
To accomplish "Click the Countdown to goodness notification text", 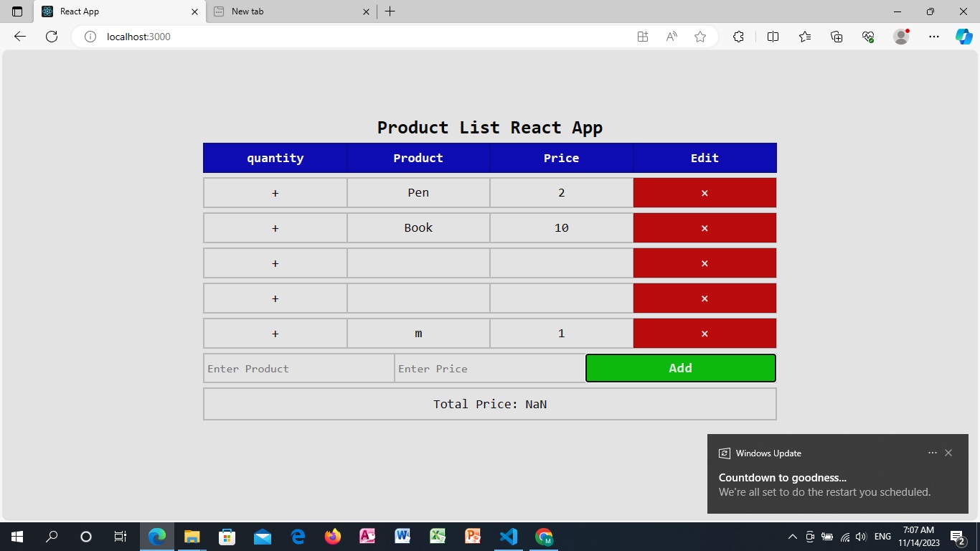I will 783,478.
